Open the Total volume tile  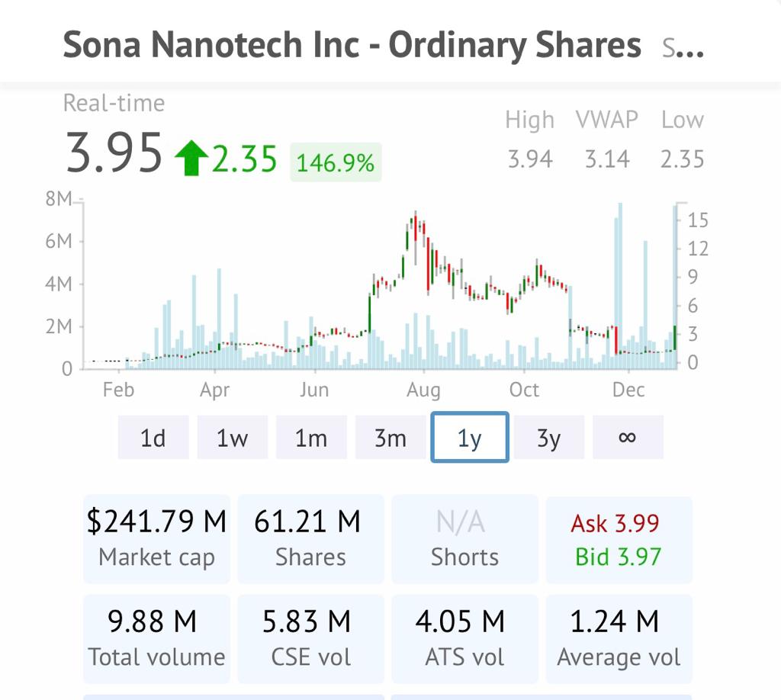[x=156, y=638]
